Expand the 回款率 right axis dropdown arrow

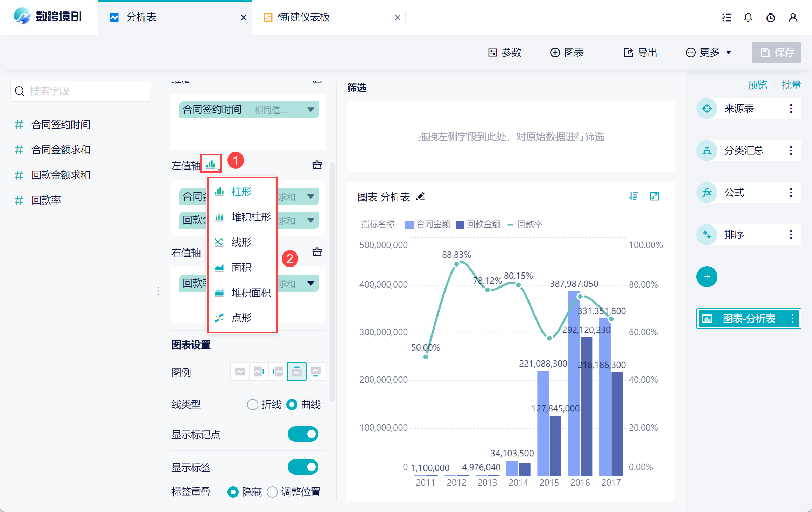tap(310, 283)
